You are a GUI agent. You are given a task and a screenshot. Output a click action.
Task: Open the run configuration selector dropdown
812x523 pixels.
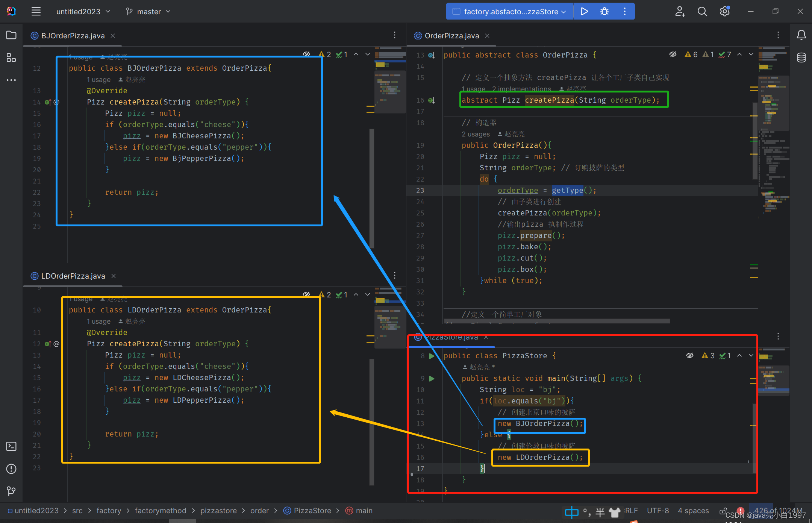pyautogui.click(x=510, y=12)
